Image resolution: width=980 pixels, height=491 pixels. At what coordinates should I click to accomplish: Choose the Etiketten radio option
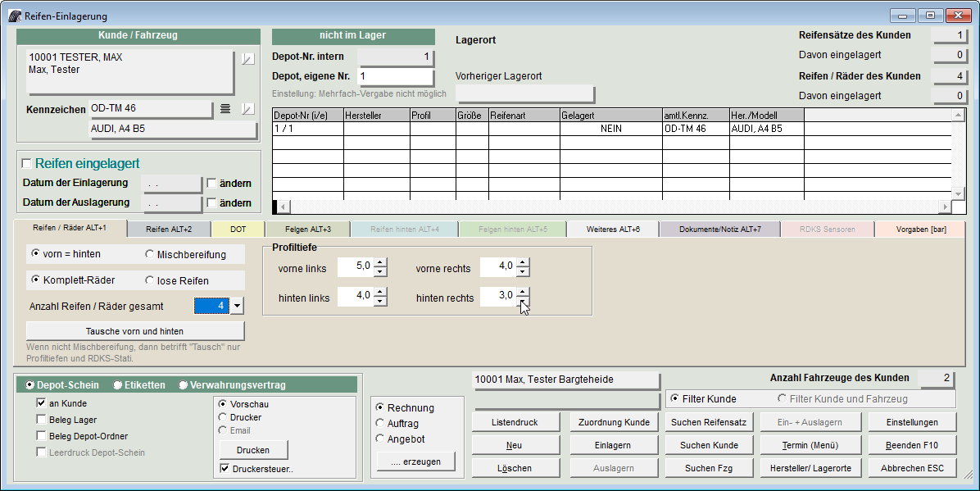117,384
